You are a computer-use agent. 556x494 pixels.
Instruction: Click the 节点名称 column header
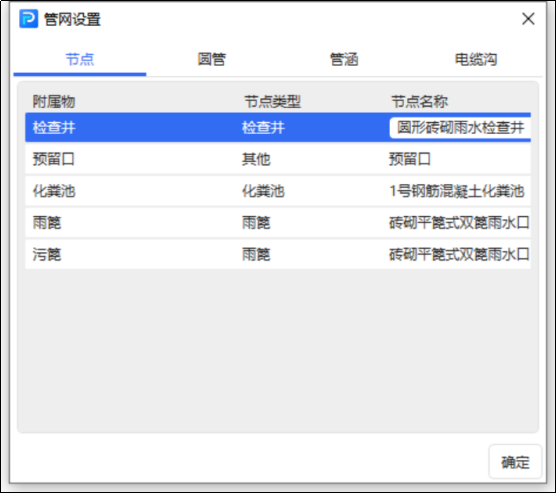click(419, 102)
